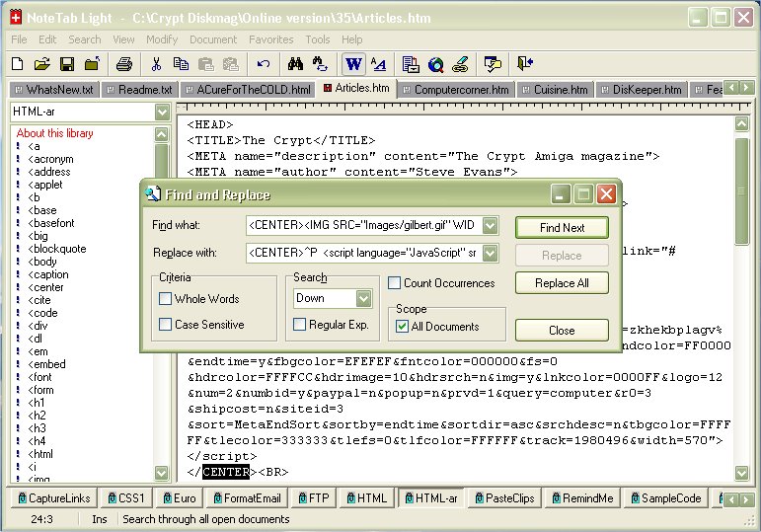
Task: Enable the Whole Words checkbox
Action: pos(165,298)
